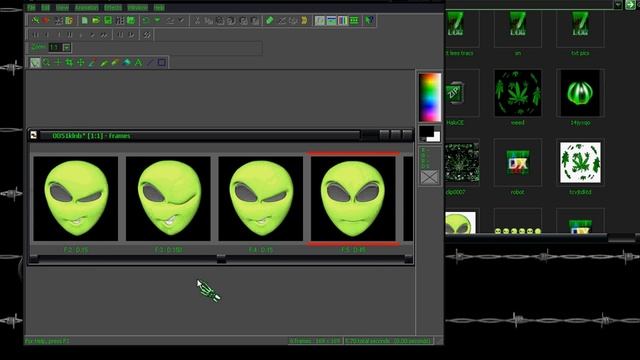Image resolution: width=640 pixels, height=360 pixels.
Task: Open the Edit menu
Action: (45, 7)
